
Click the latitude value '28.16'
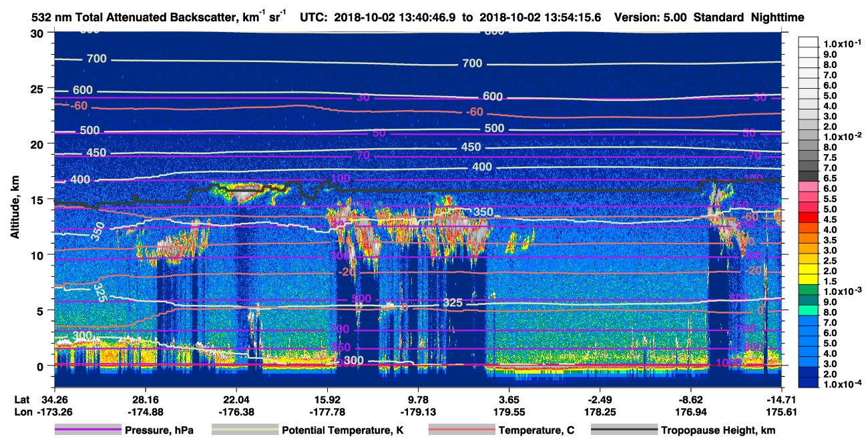pyautogui.click(x=145, y=399)
